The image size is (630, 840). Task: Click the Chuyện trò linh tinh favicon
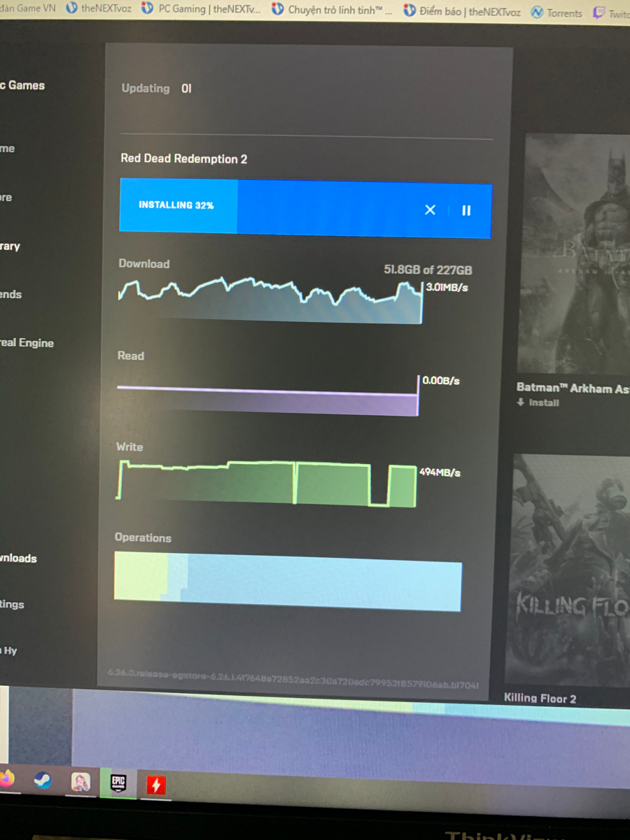[x=277, y=9]
